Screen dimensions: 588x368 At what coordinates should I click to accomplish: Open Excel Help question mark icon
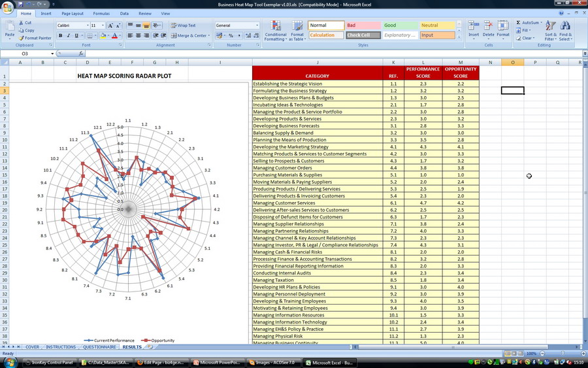pos(561,13)
